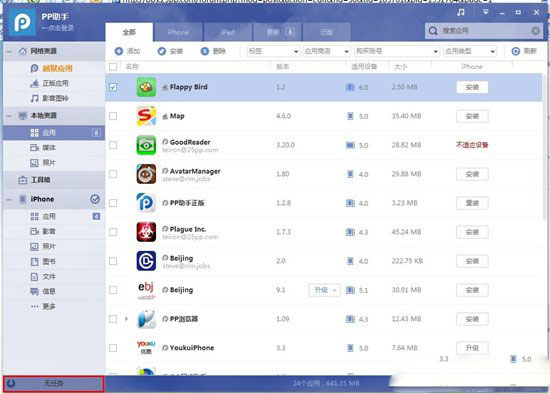Click the 删除 delete toolbar button
Viewport: 550px width, 394px height.
pos(213,51)
